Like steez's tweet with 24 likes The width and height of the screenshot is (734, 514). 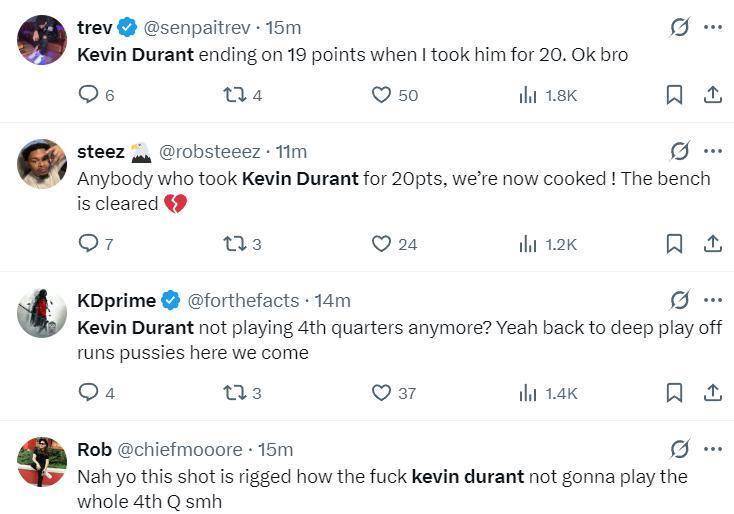[x=381, y=244]
